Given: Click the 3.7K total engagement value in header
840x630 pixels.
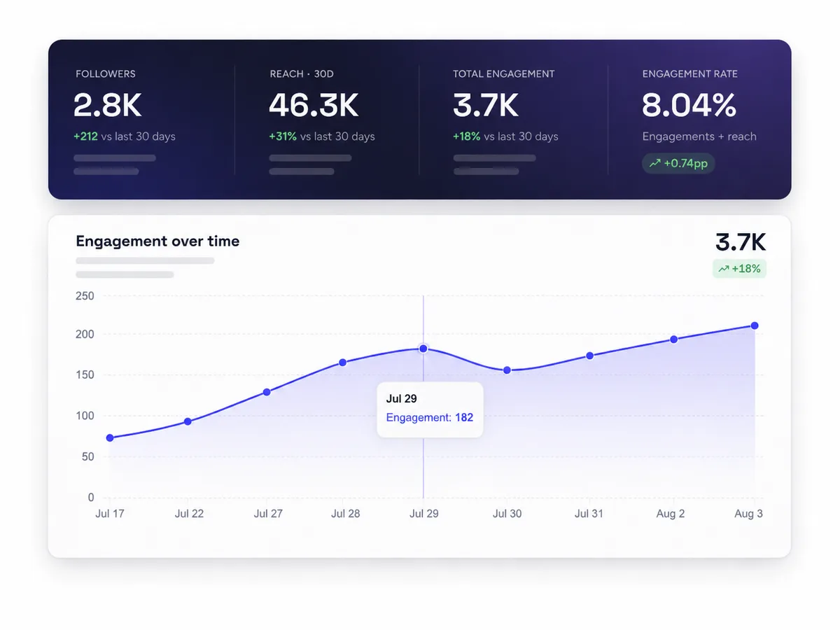Looking at the screenshot, I should pos(486,105).
